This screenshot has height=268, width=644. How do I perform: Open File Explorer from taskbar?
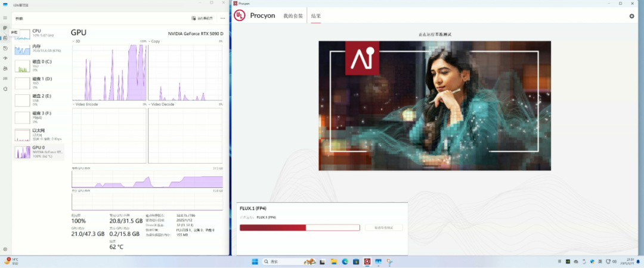point(334,261)
